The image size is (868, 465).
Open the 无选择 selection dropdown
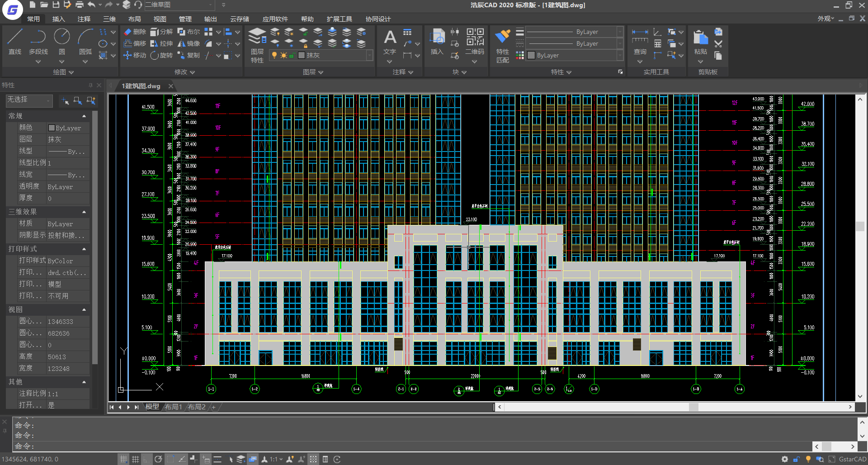pyautogui.click(x=29, y=100)
